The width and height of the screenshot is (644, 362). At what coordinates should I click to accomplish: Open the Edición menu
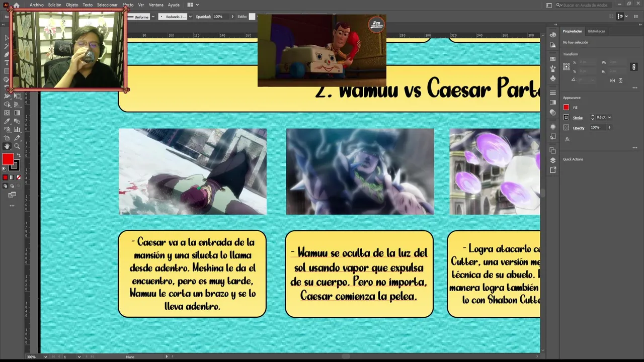pos(54,5)
